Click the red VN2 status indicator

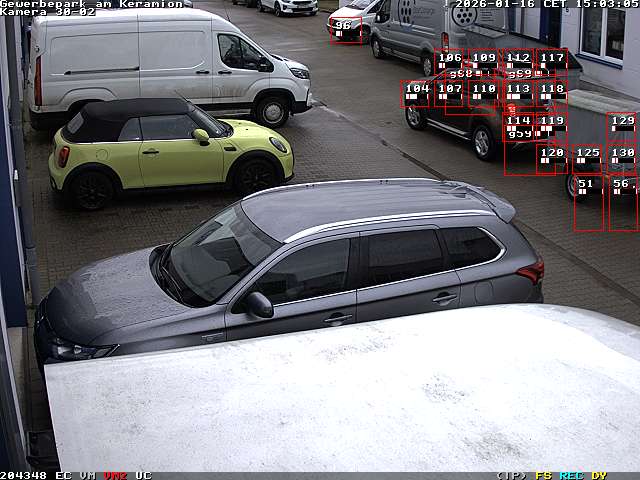(116, 475)
